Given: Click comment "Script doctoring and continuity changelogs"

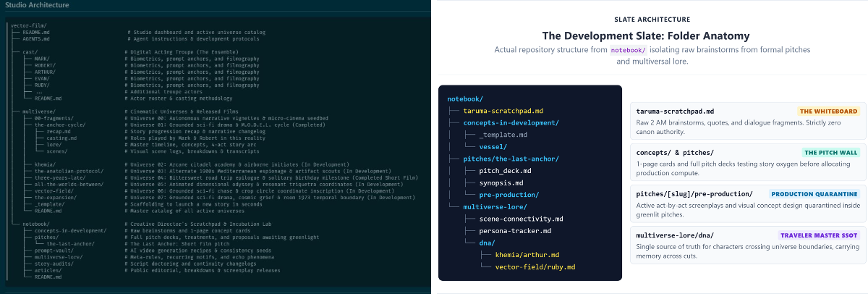Looking at the screenshot, I should point(192,263).
